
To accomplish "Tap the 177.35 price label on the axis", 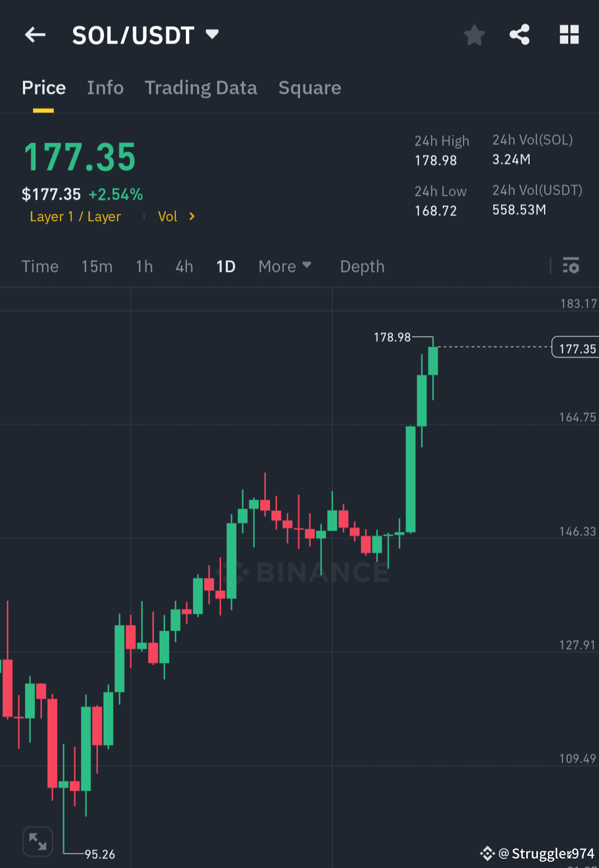I will coord(575,348).
